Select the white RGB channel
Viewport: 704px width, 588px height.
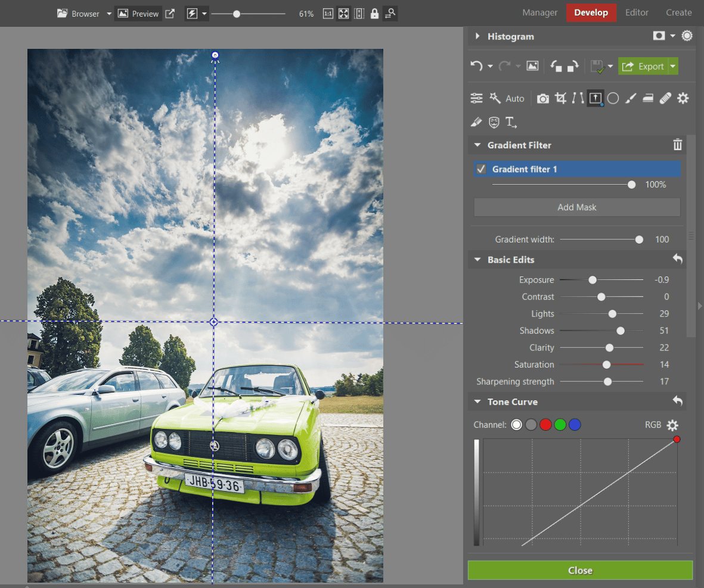point(516,425)
